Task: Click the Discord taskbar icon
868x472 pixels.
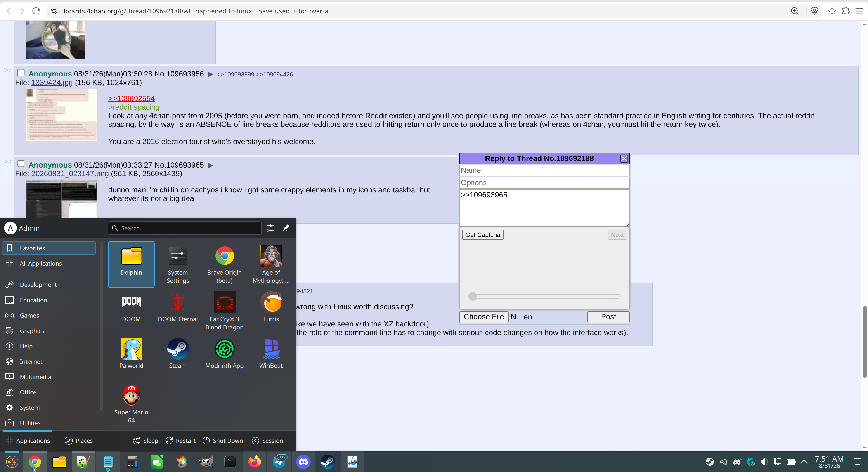Action: click(303, 462)
